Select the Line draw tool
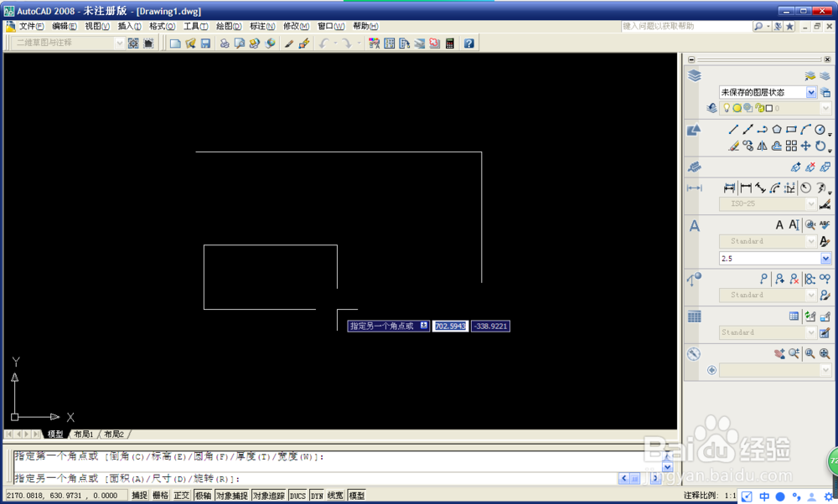 click(733, 129)
